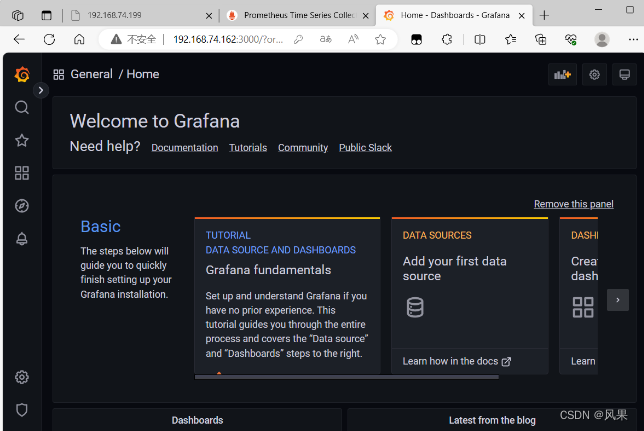Viewport: 644px width, 431px height.
Task: Open the Dashboards four-squares icon in sidebar
Action: [x=22, y=173]
